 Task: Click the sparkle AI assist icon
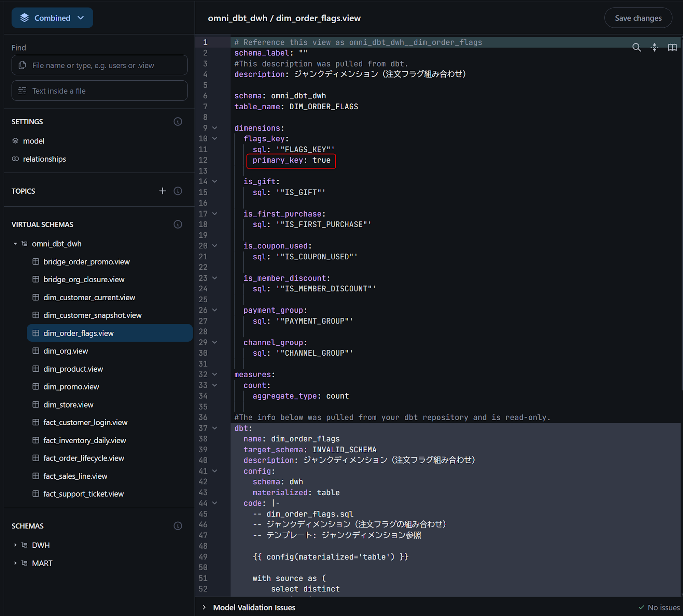654,47
